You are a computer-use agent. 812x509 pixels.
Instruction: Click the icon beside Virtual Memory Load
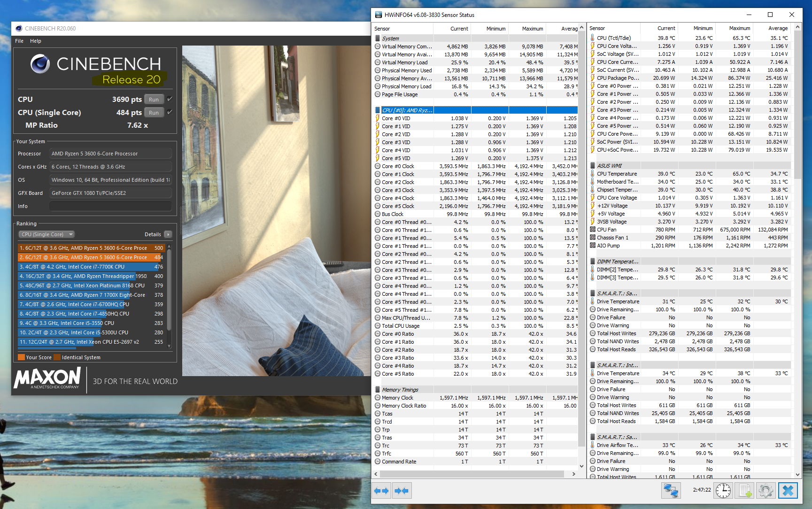coord(378,62)
